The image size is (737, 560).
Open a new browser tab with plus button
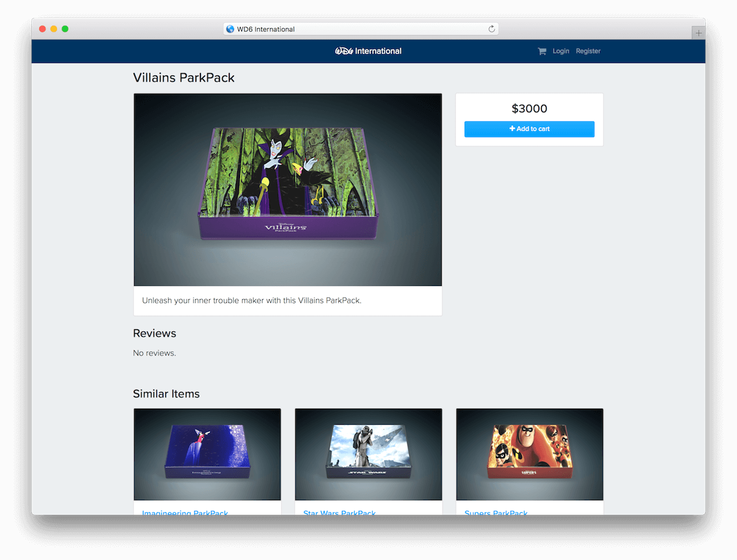coord(698,33)
